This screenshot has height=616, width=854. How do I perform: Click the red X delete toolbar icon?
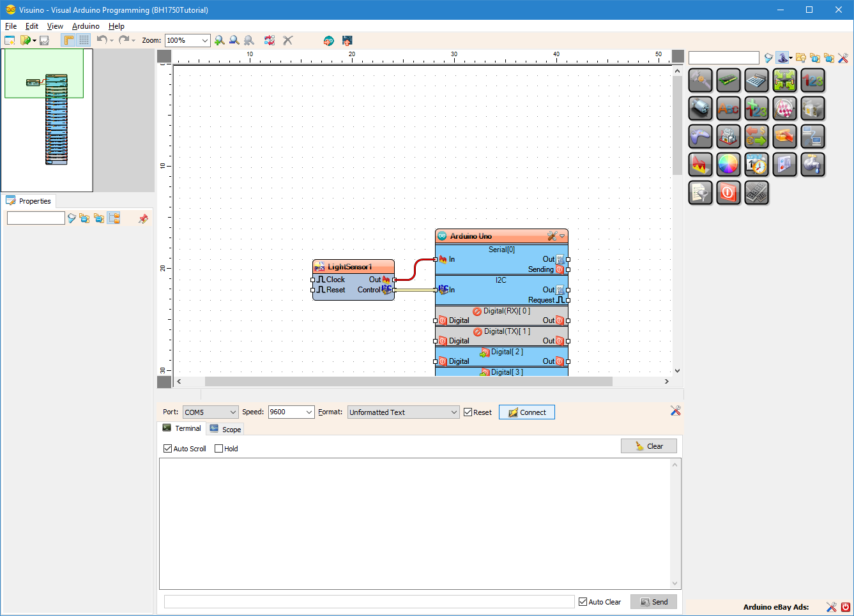[x=287, y=40]
